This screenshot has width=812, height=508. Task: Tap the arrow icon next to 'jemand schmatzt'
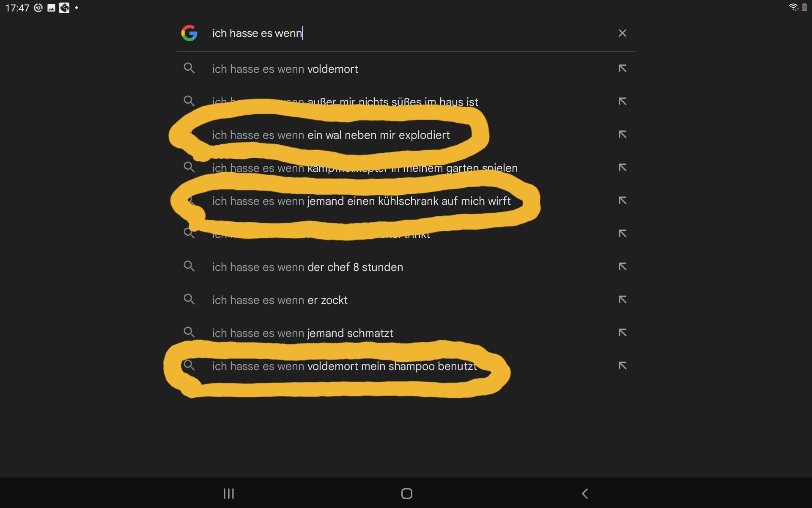point(622,333)
